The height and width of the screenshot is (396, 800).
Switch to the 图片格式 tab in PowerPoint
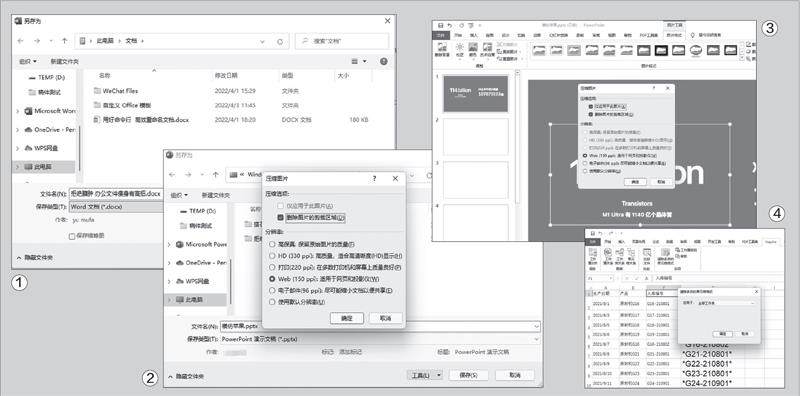coord(674,35)
